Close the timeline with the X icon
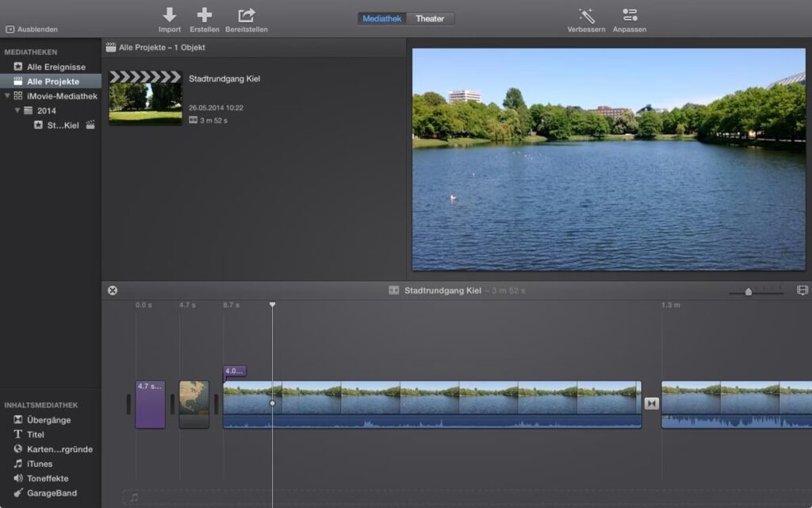The image size is (812, 508). (113, 291)
